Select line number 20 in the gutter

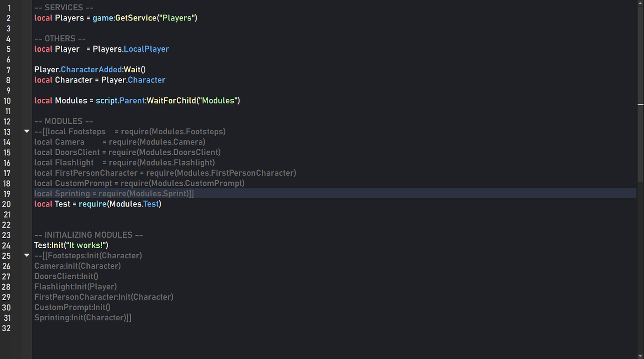[7, 204]
